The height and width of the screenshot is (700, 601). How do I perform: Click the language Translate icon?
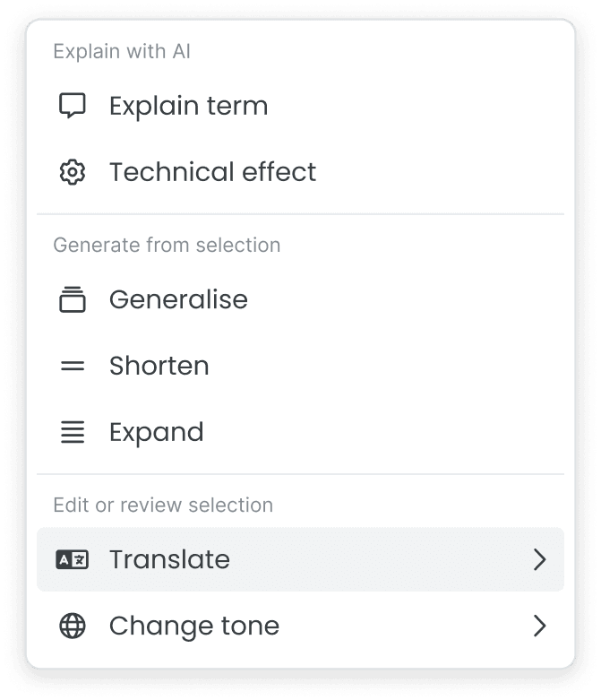72,559
